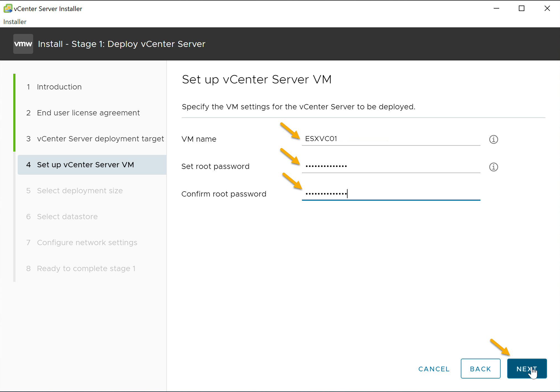The height and width of the screenshot is (392, 560).
Task: Open the Installer menu
Action: pyautogui.click(x=15, y=22)
